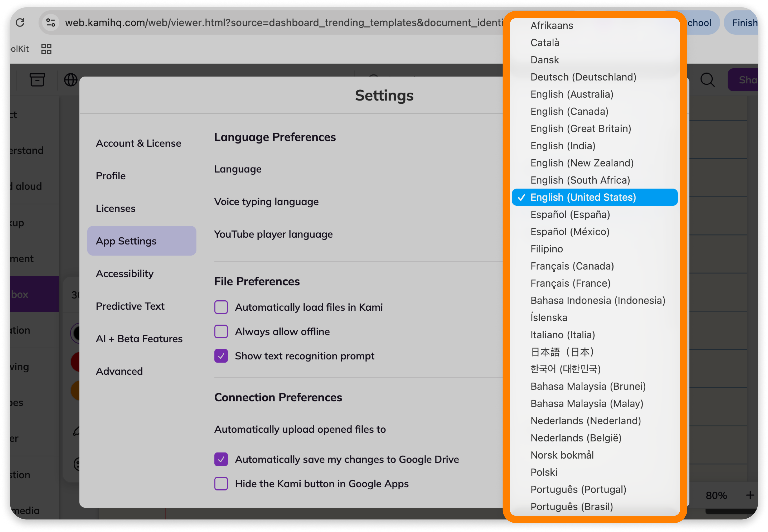
Task: Select Français (Canada) entry
Action: point(595,266)
